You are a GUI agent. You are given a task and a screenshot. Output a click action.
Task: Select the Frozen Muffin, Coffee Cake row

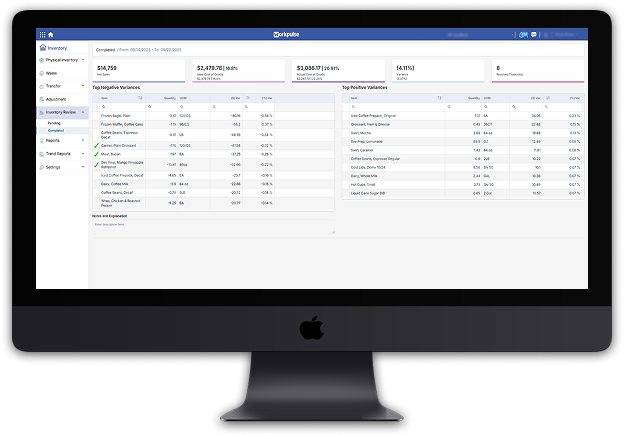click(213, 125)
